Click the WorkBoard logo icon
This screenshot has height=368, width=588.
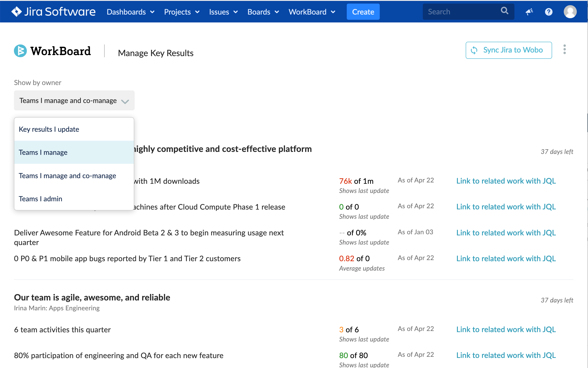point(20,51)
